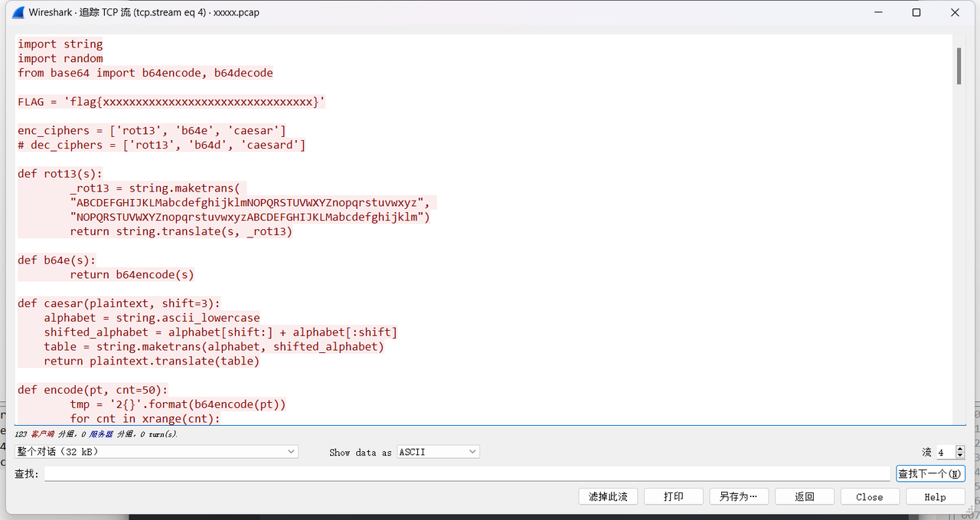Dismiss the dialog with the Close button
Image resolution: width=980 pixels, height=520 pixels.
(869, 495)
